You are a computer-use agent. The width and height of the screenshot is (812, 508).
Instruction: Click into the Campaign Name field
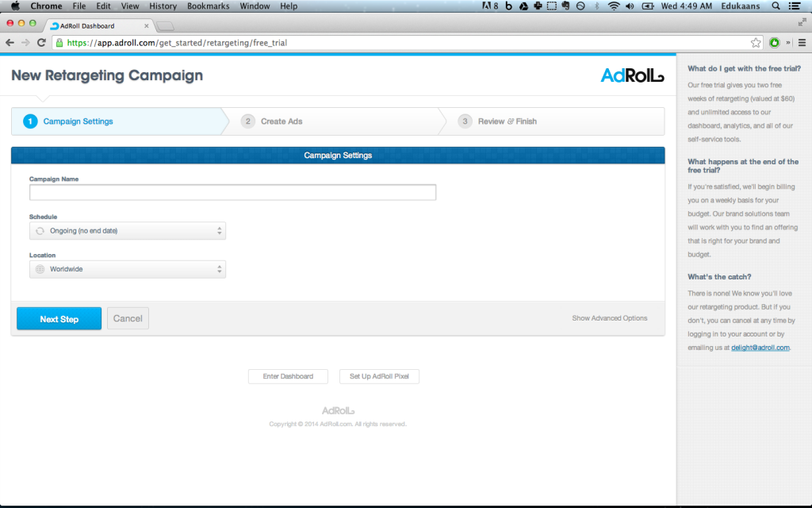coord(232,192)
